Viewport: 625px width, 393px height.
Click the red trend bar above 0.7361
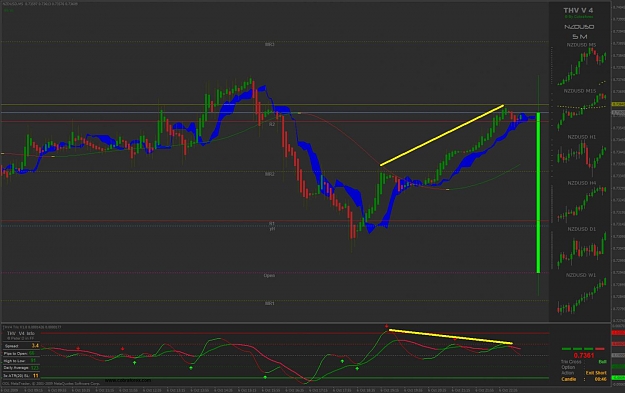point(599,349)
